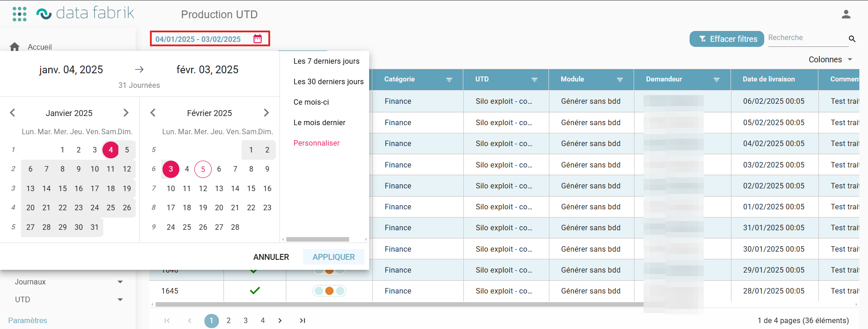Click the table horizontal scrollbar
This screenshot has width=868, height=329.
(399, 304)
